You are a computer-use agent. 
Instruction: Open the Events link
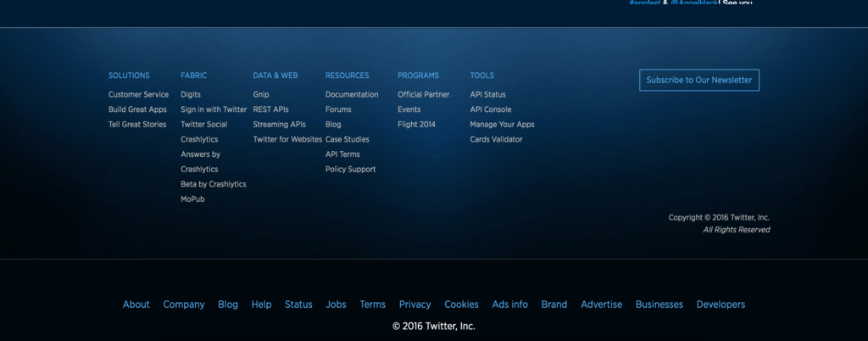click(409, 109)
